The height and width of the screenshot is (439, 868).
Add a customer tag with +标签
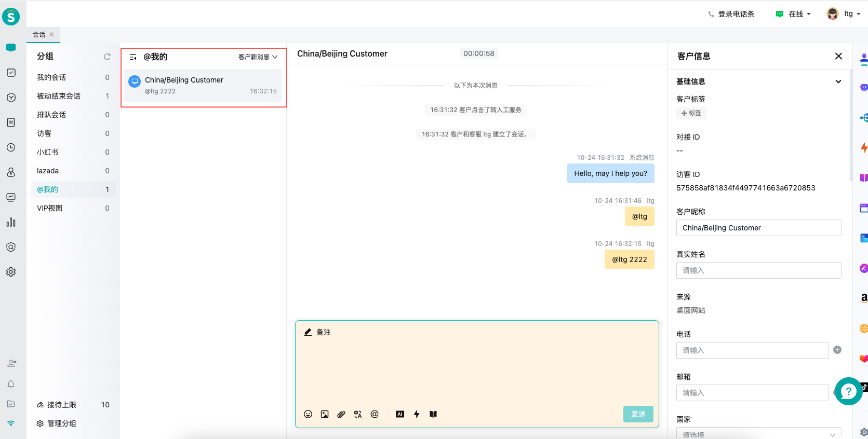691,113
